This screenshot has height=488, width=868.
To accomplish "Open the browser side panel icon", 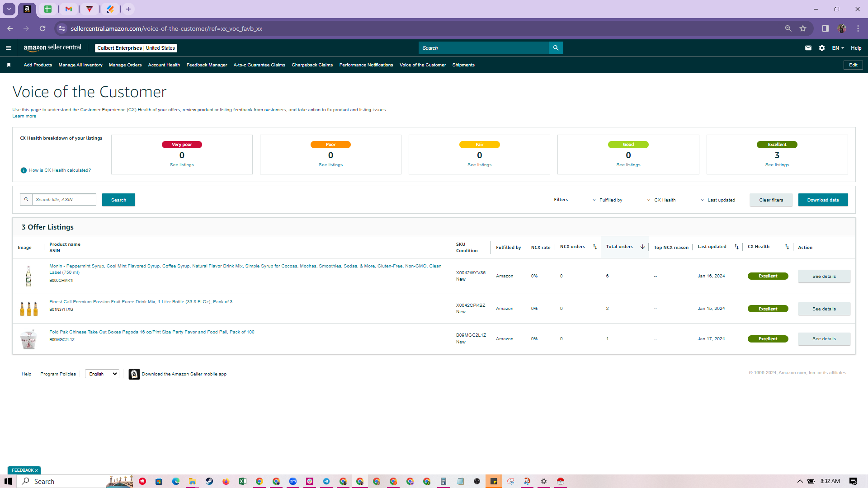I will coord(826,28).
